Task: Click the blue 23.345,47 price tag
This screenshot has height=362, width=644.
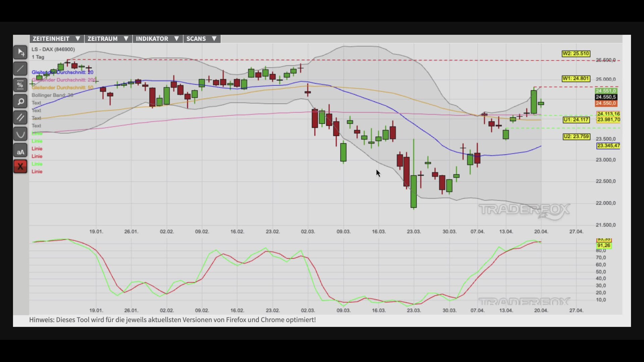Action: (608, 146)
